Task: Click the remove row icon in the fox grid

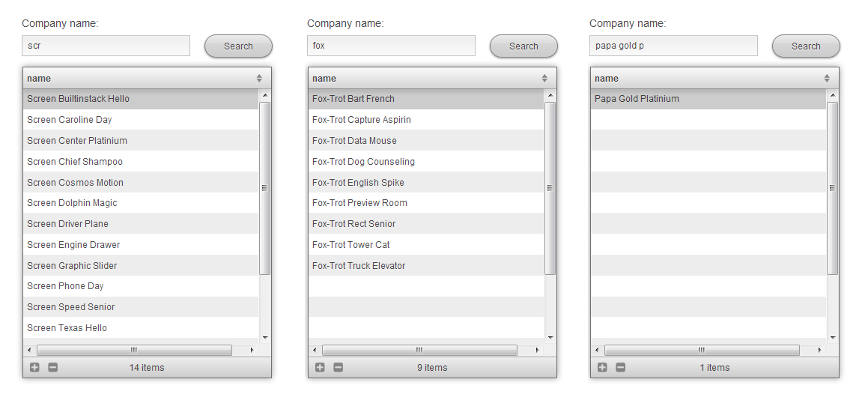Action: coord(338,368)
